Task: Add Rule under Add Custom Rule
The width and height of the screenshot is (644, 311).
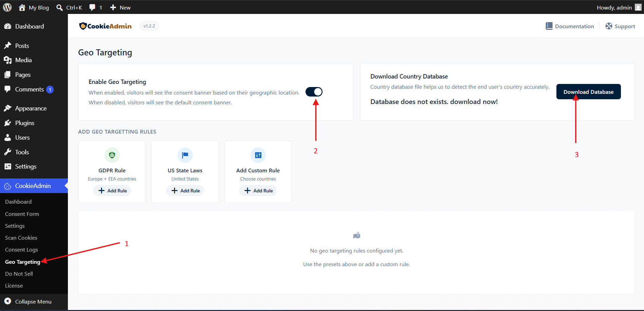Action: tap(258, 191)
